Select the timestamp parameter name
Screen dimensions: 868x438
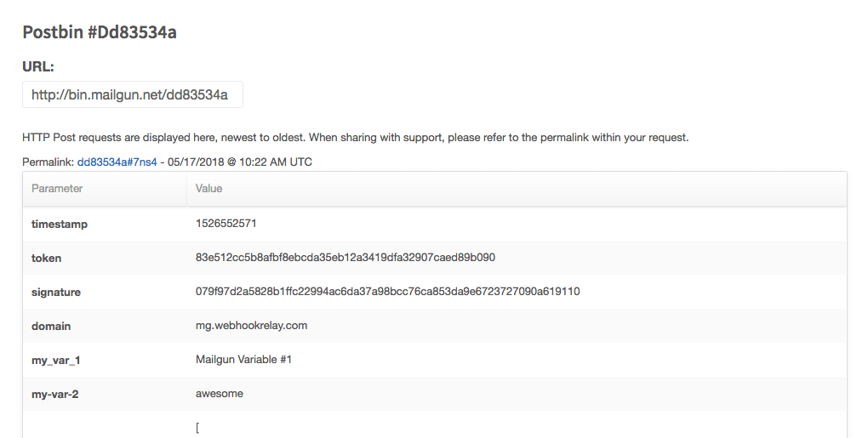[x=60, y=224]
